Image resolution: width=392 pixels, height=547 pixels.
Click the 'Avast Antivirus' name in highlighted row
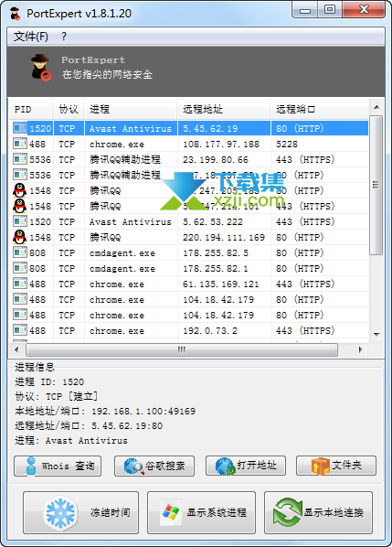(131, 128)
